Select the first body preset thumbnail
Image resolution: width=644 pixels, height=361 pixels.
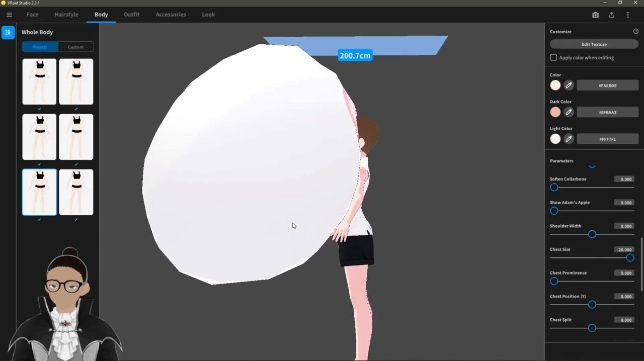[39, 81]
